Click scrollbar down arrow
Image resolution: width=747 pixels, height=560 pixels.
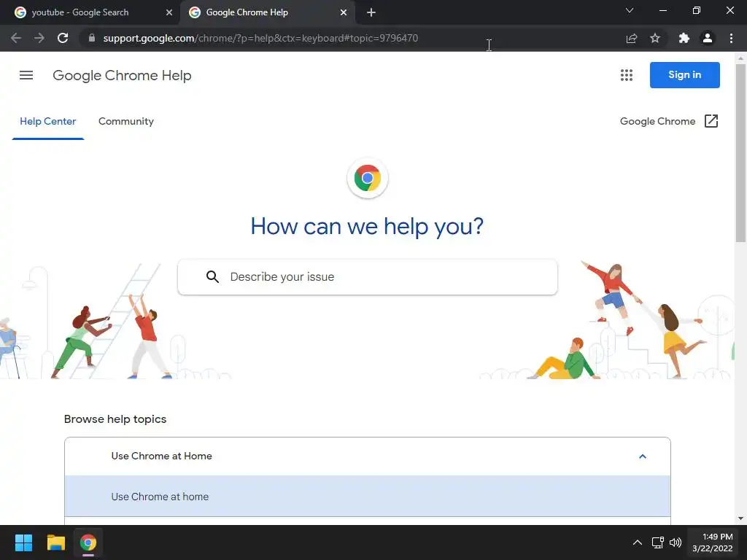(740, 518)
